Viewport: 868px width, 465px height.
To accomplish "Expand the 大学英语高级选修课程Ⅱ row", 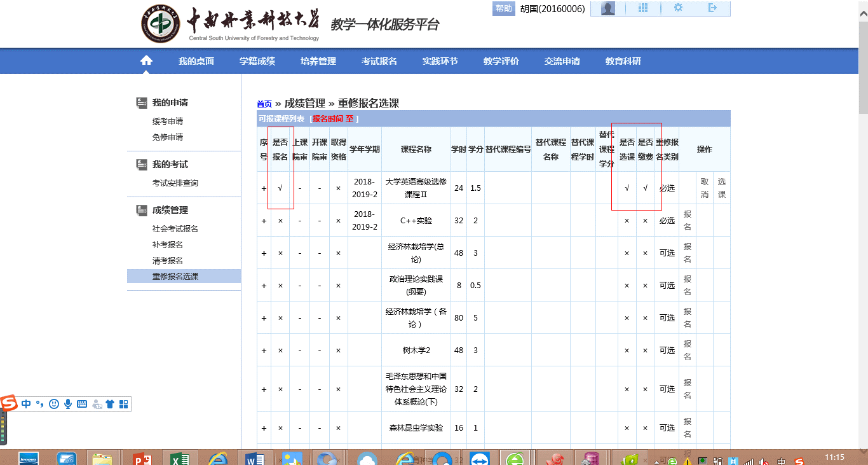I will point(264,188).
